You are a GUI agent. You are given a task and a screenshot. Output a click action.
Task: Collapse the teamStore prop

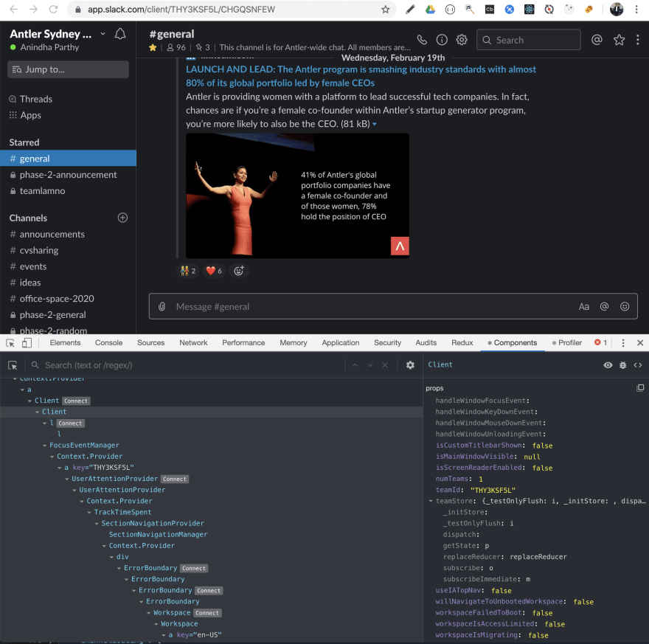[x=431, y=501]
